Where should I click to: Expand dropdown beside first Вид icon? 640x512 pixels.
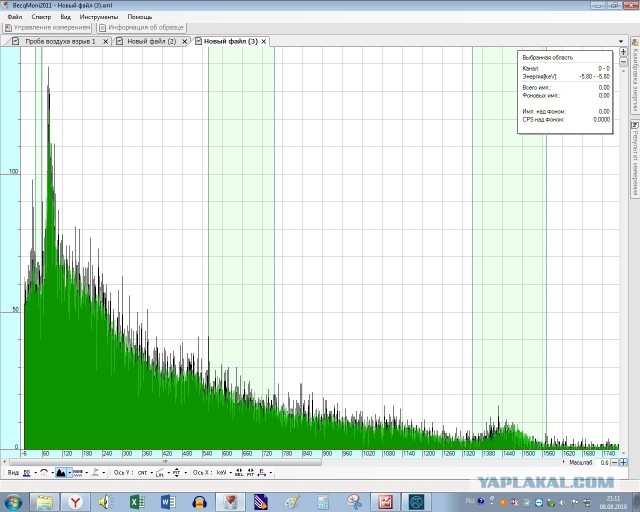coord(36,473)
